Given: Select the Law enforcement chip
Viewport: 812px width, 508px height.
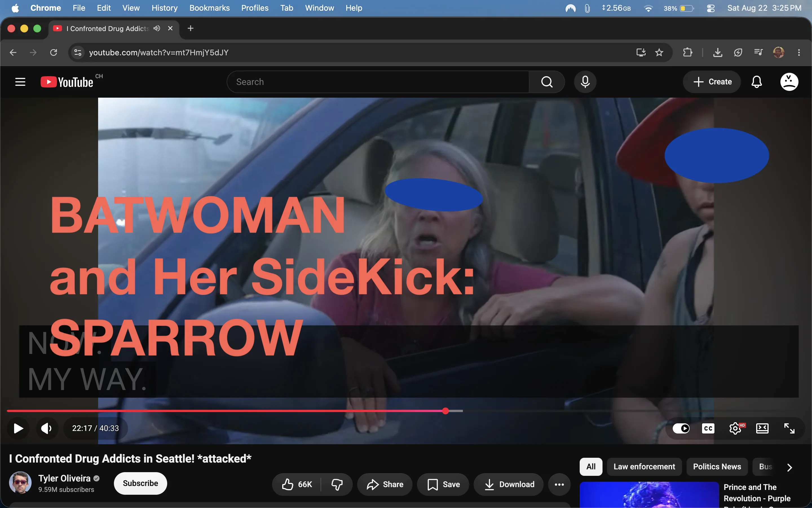Looking at the screenshot, I should pyautogui.click(x=644, y=467).
